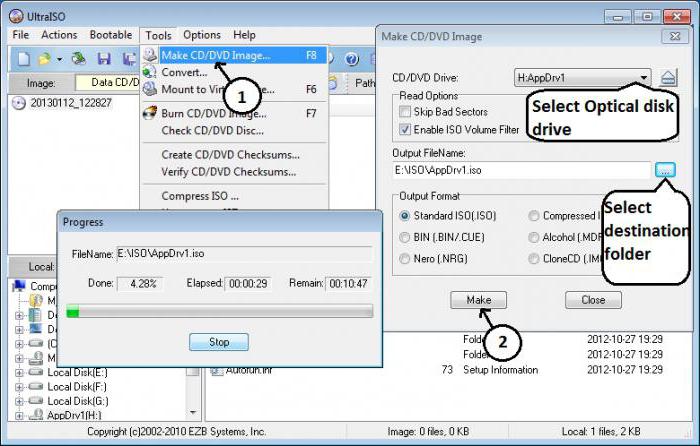
Task: Uncheck Enable ISO Volume Filter
Action: click(405, 129)
